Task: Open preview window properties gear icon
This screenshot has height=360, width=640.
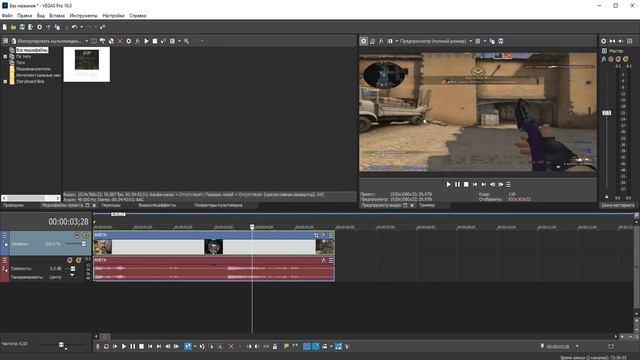Action: pos(364,41)
